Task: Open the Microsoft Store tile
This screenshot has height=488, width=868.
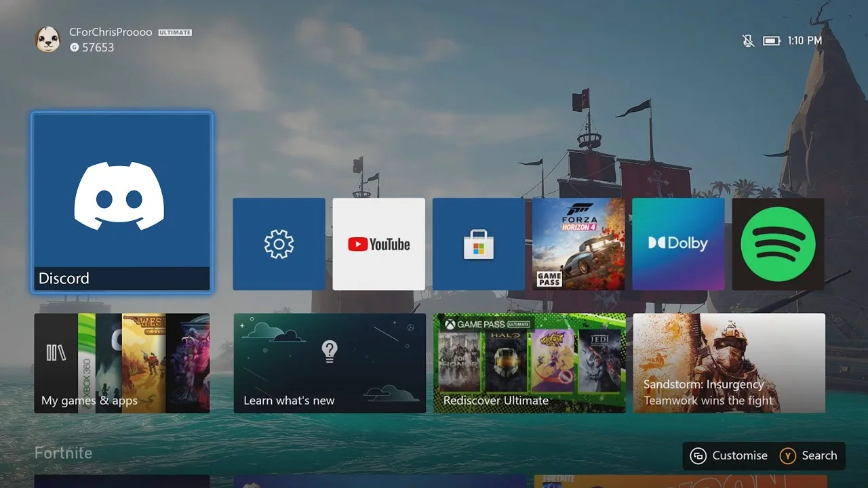Action: click(478, 244)
